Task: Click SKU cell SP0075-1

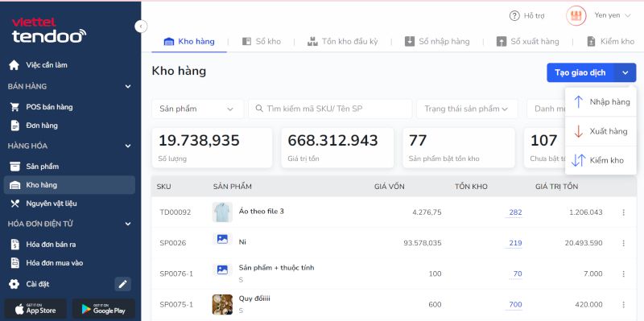Action: point(176,305)
